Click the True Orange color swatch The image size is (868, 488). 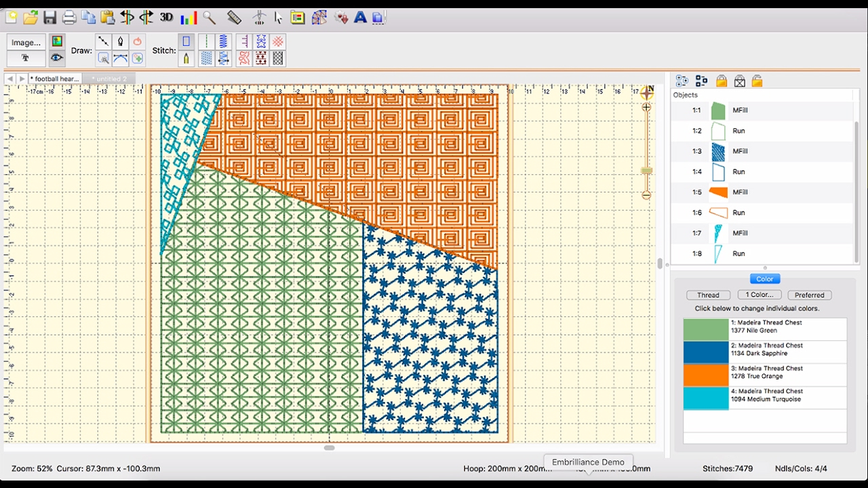point(705,375)
